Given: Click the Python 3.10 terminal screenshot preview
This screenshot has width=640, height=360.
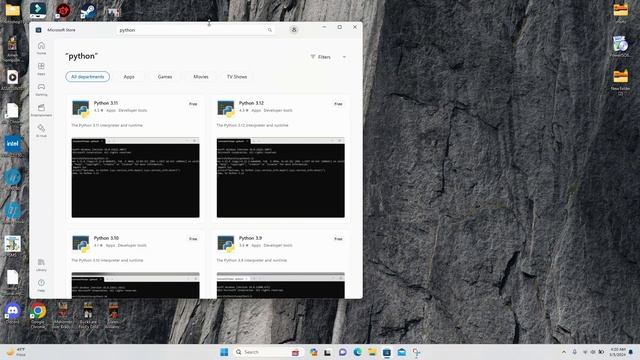Looking at the screenshot, I should (x=136, y=285).
